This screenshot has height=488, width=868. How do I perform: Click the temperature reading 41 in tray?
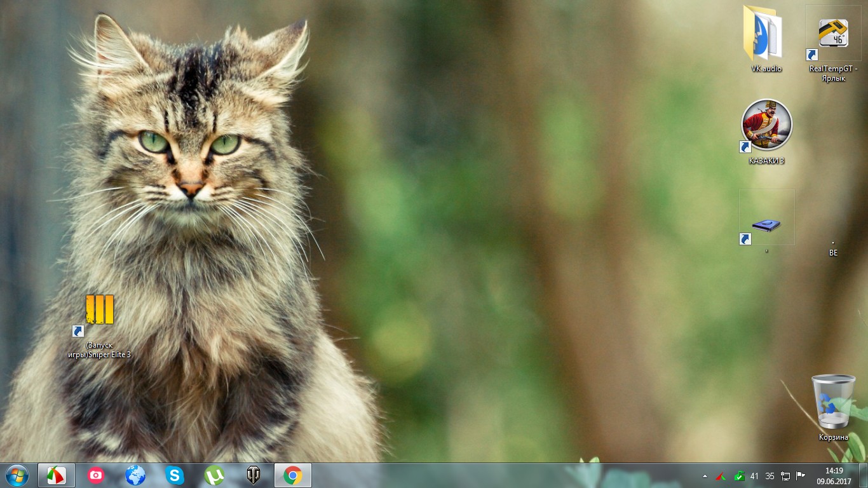click(x=755, y=476)
